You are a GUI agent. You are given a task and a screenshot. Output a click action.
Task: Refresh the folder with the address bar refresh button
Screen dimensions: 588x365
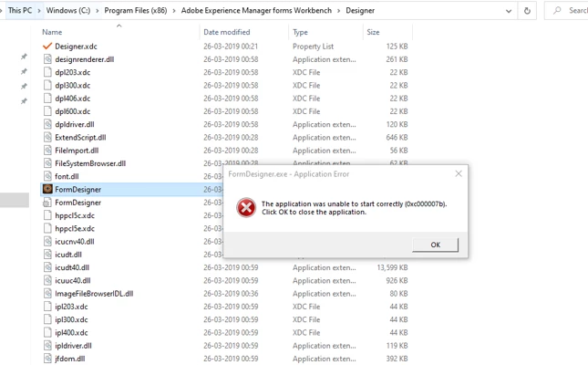pyautogui.click(x=527, y=11)
